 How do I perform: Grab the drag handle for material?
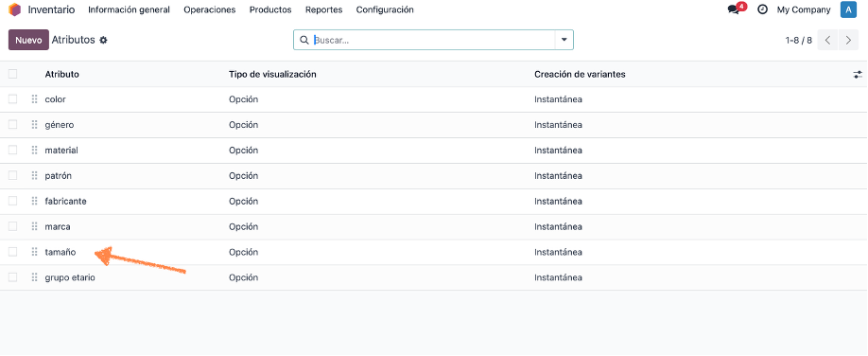(x=34, y=151)
